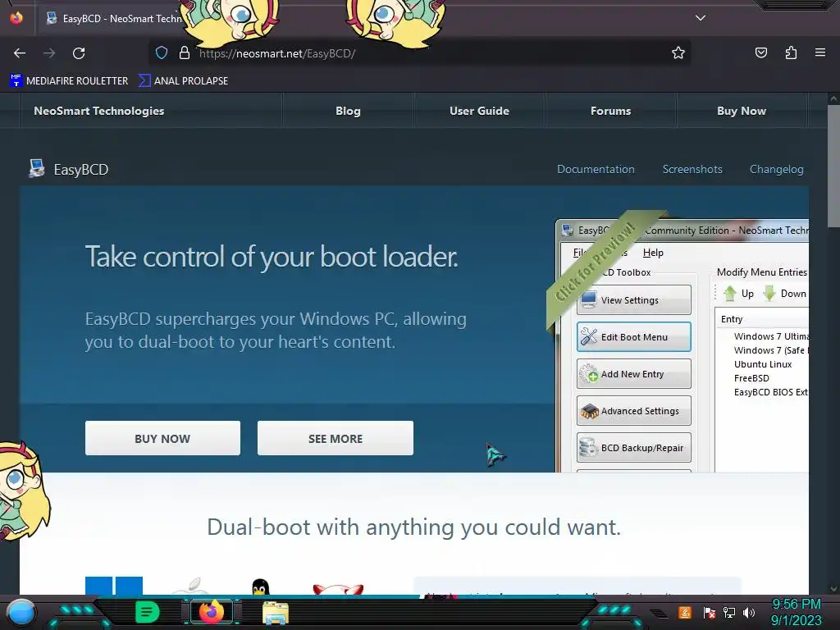The width and height of the screenshot is (840, 630).
Task: Click the SEE MORE button
Action: 336,438
